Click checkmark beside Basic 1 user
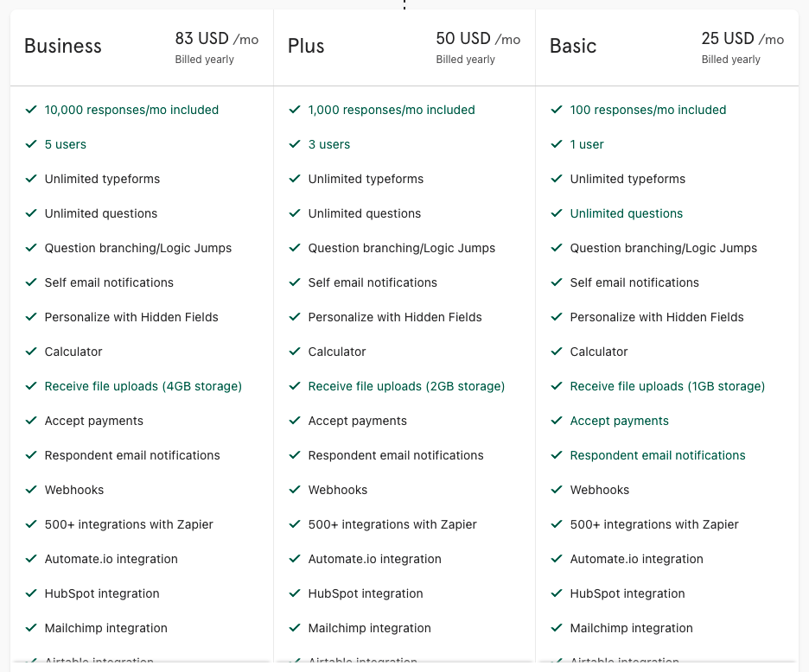 tap(557, 144)
